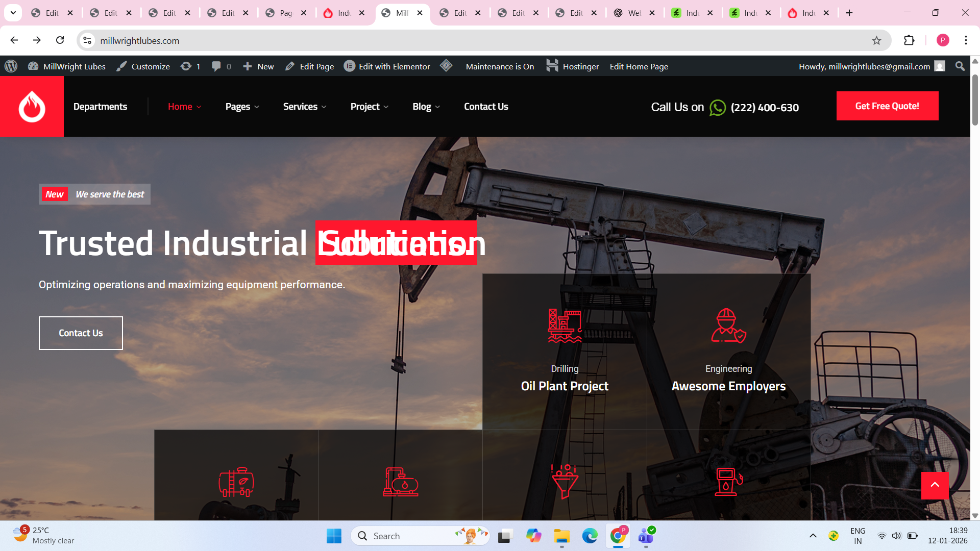The image size is (980, 551).
Task: Click the Get Free Quote! button
Action: coord(887,106)
